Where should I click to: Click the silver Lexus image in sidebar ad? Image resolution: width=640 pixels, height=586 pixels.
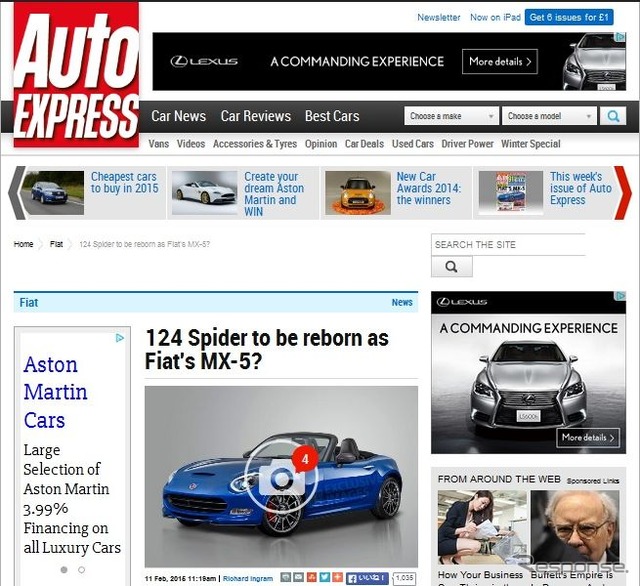(x=528, y=387)
